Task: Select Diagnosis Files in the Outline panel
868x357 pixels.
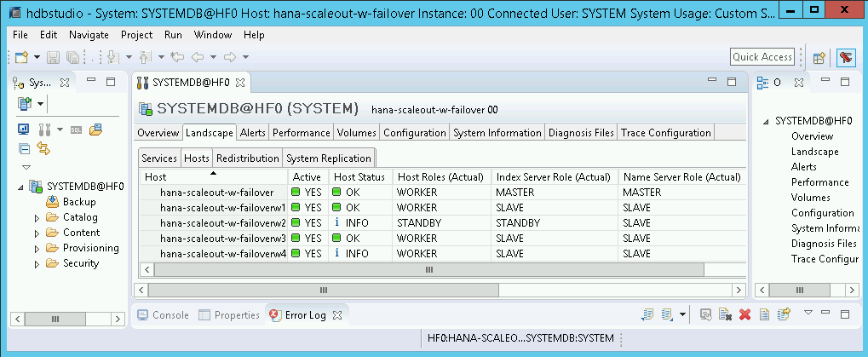Action: pyautogui.click(x=824, y=244)
